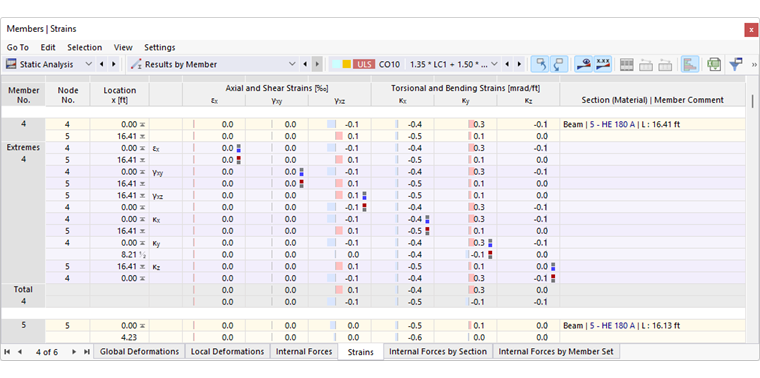The width and height of the screenshot is (760, 378).
Task: Toggle the second selection sync arrow icon
Action: [x=559, y=64]
